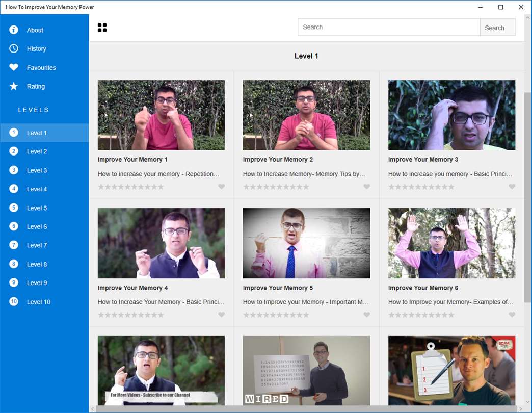This screenshot has width=532, height=413.
Task: Open Improve Your Memory 3 video thumbnail
Action: 451,115
